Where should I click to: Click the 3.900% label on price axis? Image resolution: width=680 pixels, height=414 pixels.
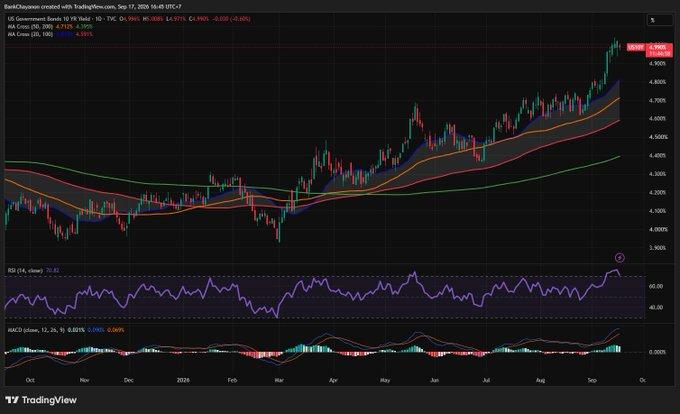[658, 248]
